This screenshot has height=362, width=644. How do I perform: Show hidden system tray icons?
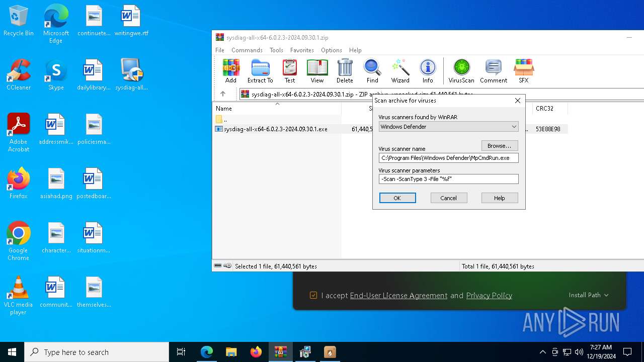point(542,352)
